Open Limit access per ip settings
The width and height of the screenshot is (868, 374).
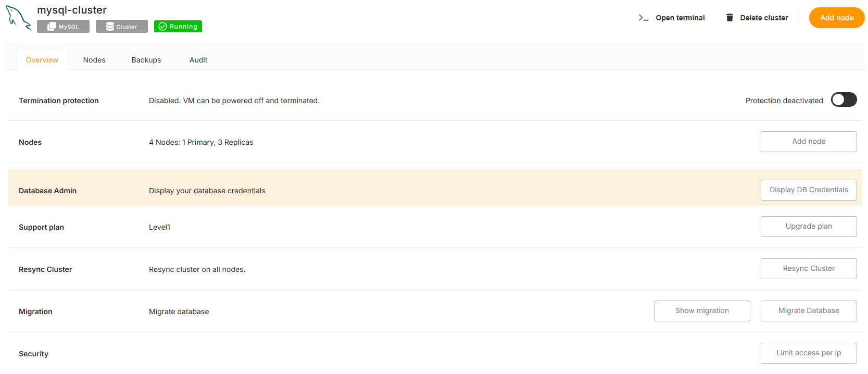coord(808,353)
